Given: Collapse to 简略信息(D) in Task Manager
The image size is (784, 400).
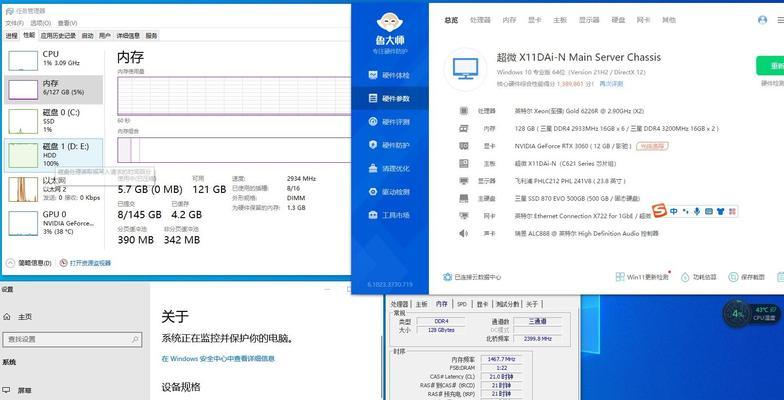Looking at the screenshot, I should [29, 262].
